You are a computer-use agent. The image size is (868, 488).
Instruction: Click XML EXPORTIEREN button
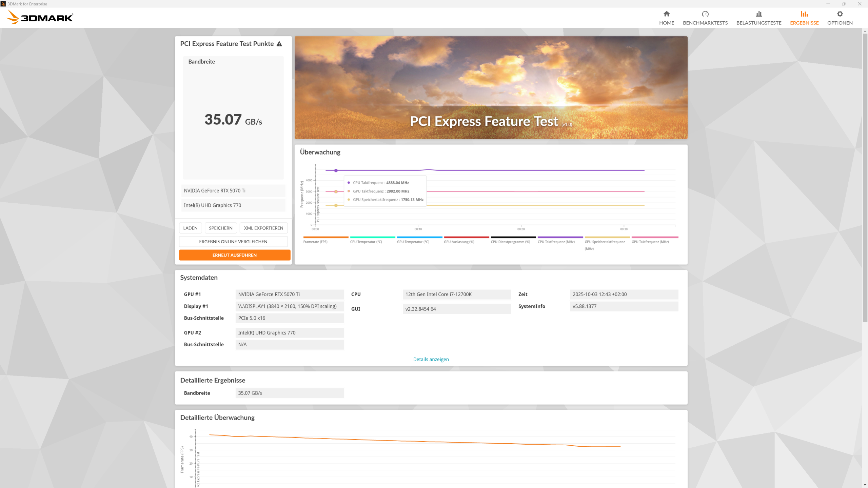point(263,228)
